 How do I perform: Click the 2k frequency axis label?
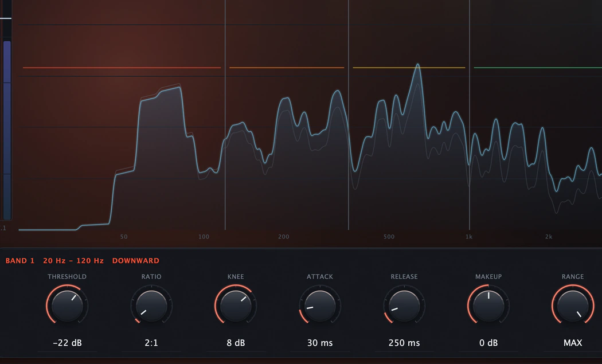coord(549,237)
